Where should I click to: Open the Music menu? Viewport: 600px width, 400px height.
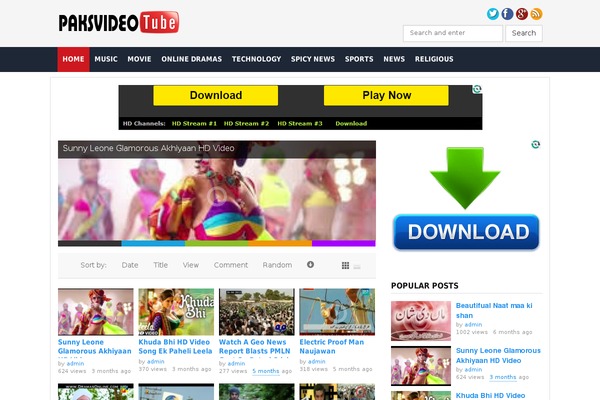click(x=106, y=59)
